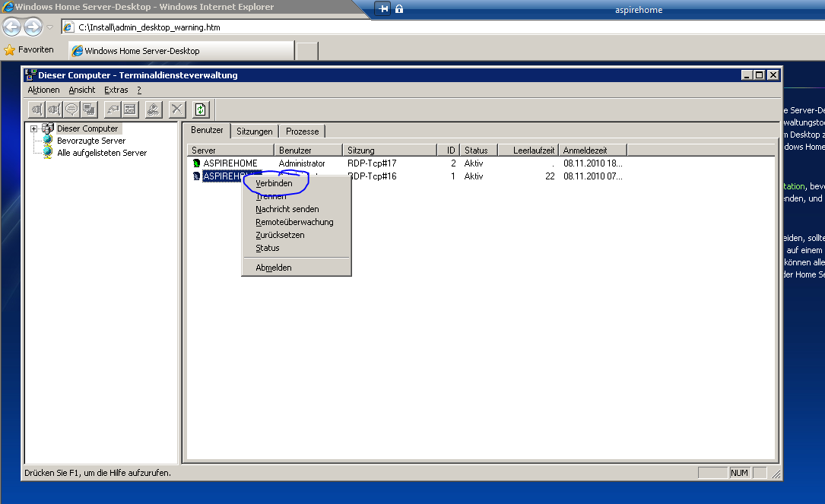Click the Dieser Computer server cluster icon
825x504 pixels.
tap(48, 128)
